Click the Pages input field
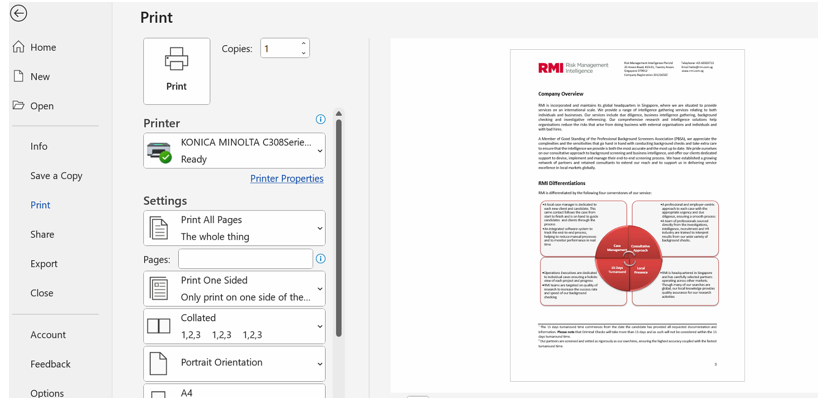This screenshot has width=818, height=399. pos(245,259)
